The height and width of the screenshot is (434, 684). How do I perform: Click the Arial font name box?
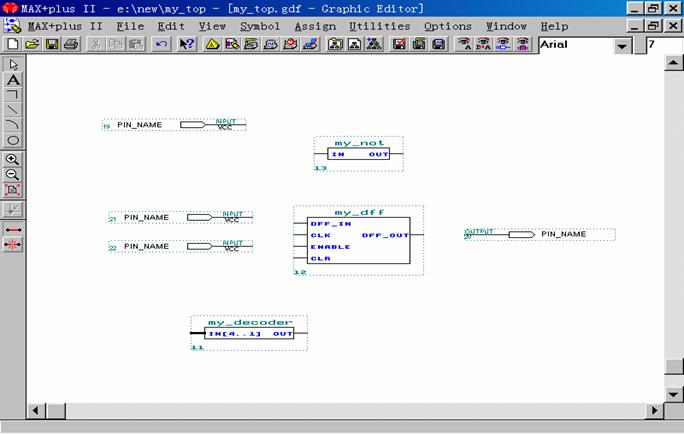point(577,45)
